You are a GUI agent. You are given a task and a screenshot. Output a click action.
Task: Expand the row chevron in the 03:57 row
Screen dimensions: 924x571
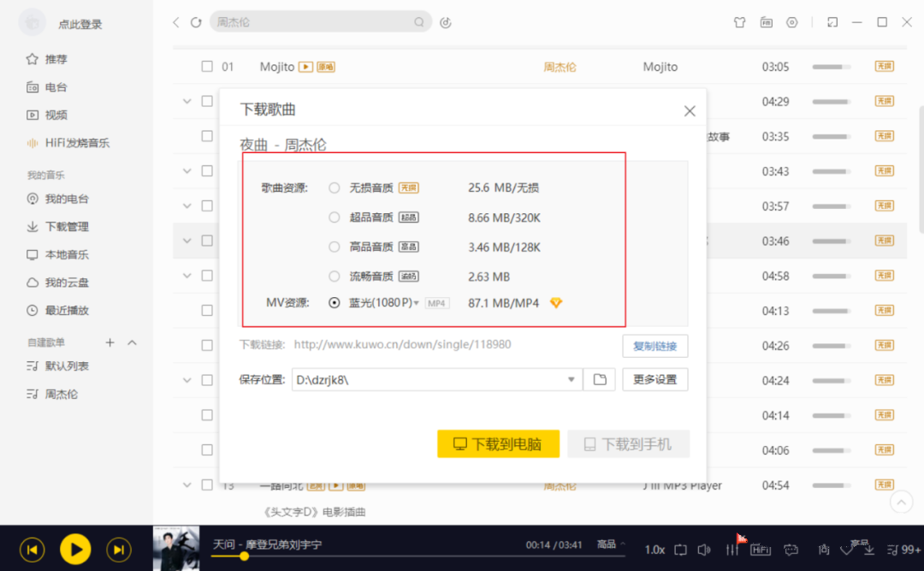[187, 205]
